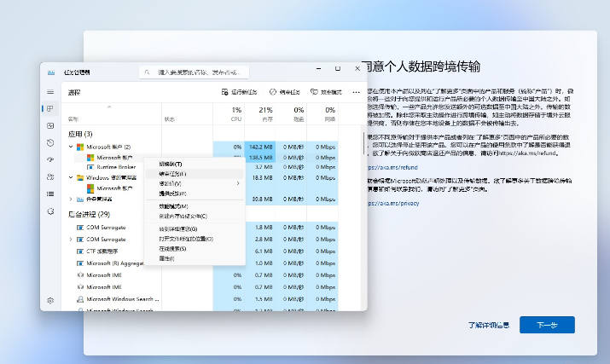This screenshot has height=364, width=610.
Task: Choose 转到详细信息(G) in context menu
Action: point(195,229)
